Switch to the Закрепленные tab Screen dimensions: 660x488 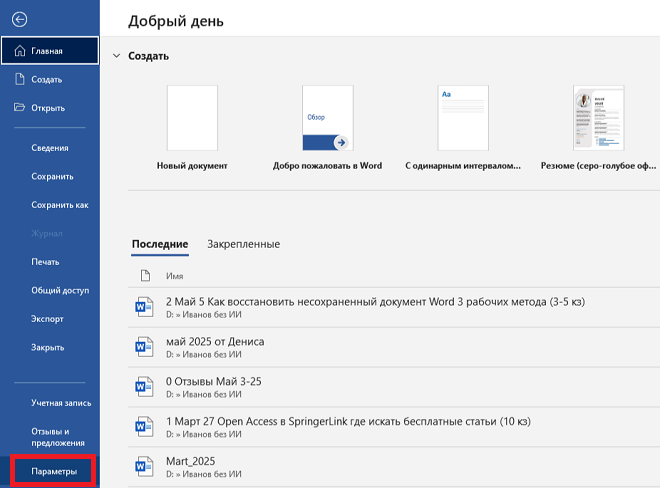pos(243,244)
